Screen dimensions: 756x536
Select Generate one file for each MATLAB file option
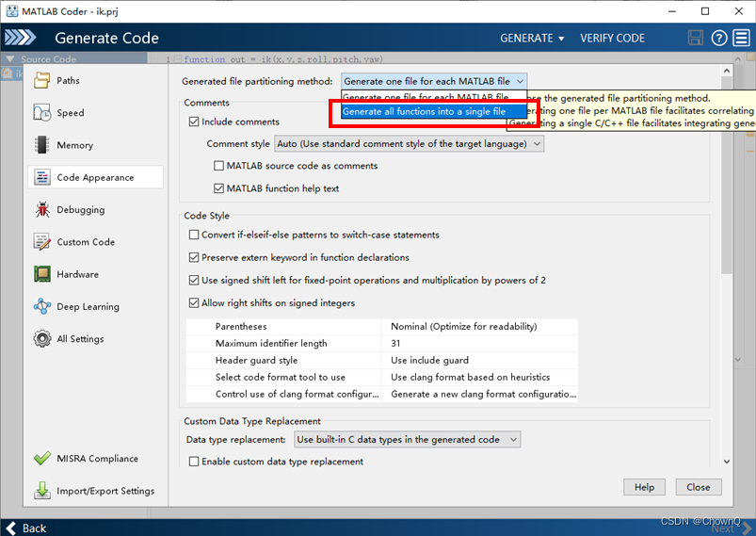[434, 96]
